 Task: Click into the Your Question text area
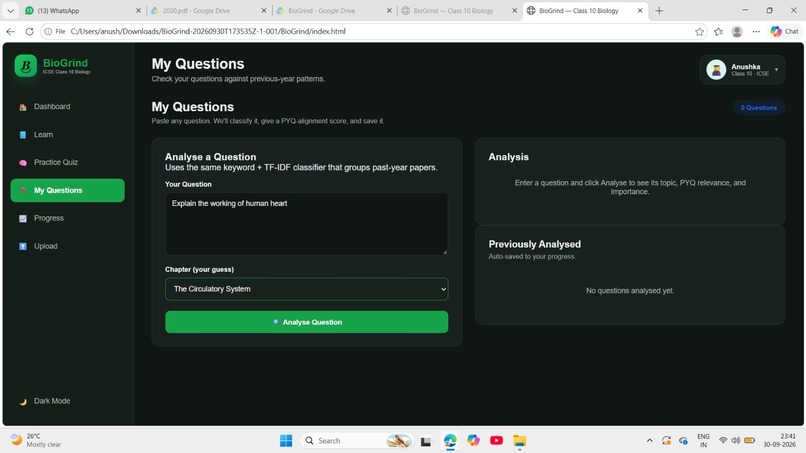306,224
